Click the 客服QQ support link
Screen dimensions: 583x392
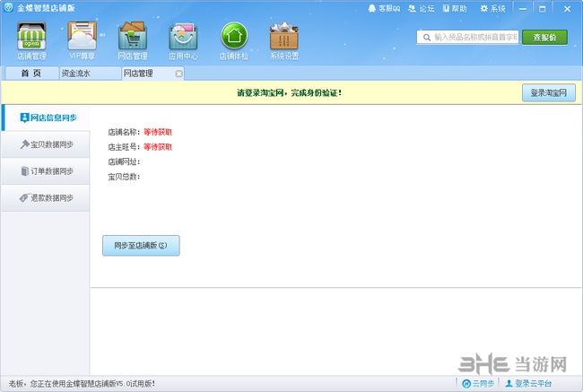tap(384, 9)
